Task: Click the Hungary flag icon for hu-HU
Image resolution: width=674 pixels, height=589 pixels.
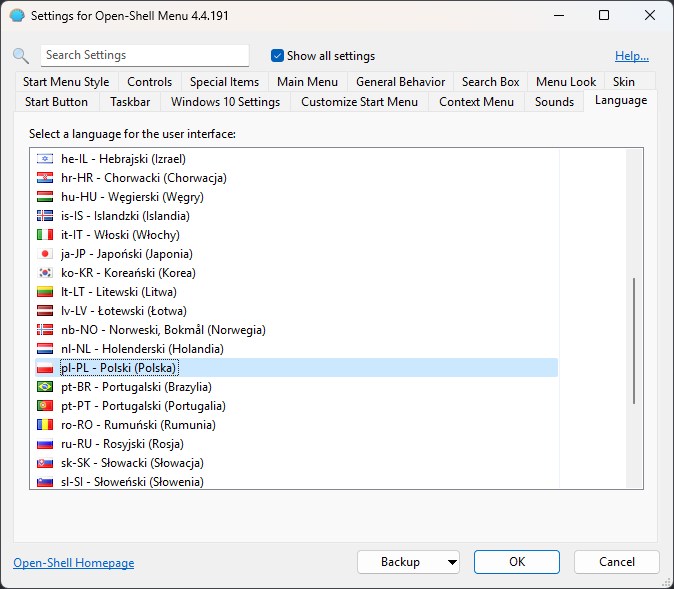Action: 45,196
